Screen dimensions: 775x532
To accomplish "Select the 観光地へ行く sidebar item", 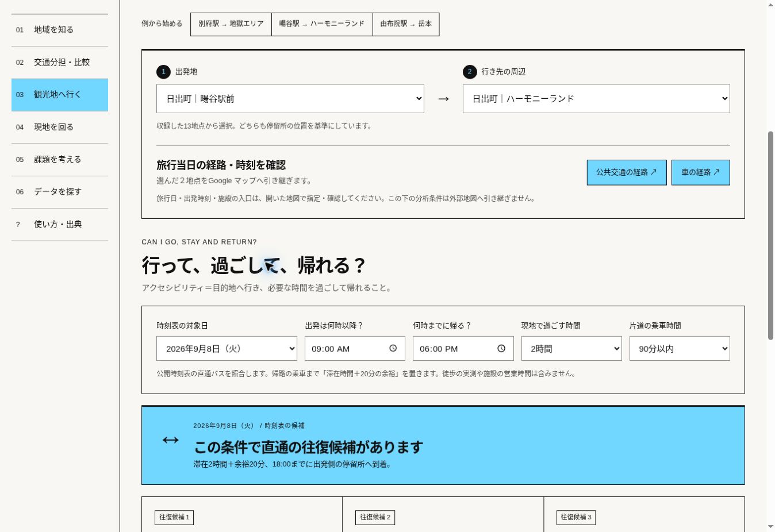I will [60, 95].
